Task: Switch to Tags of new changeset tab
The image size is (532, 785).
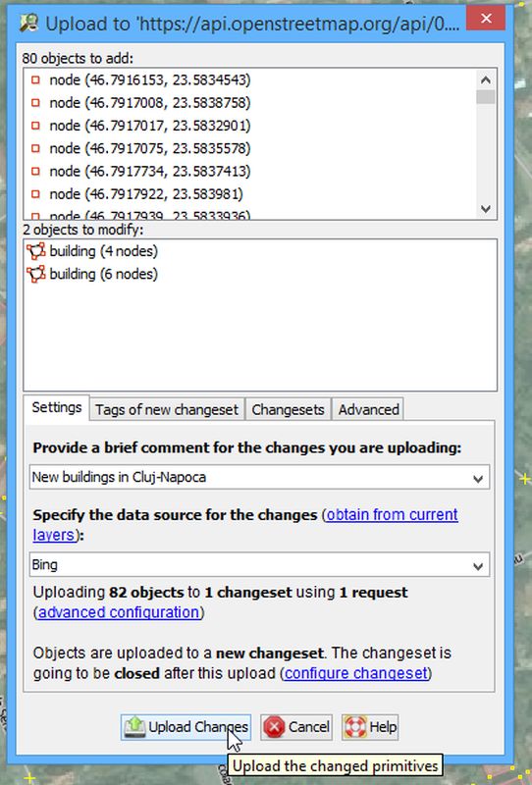Action: [x=167, y=409]
